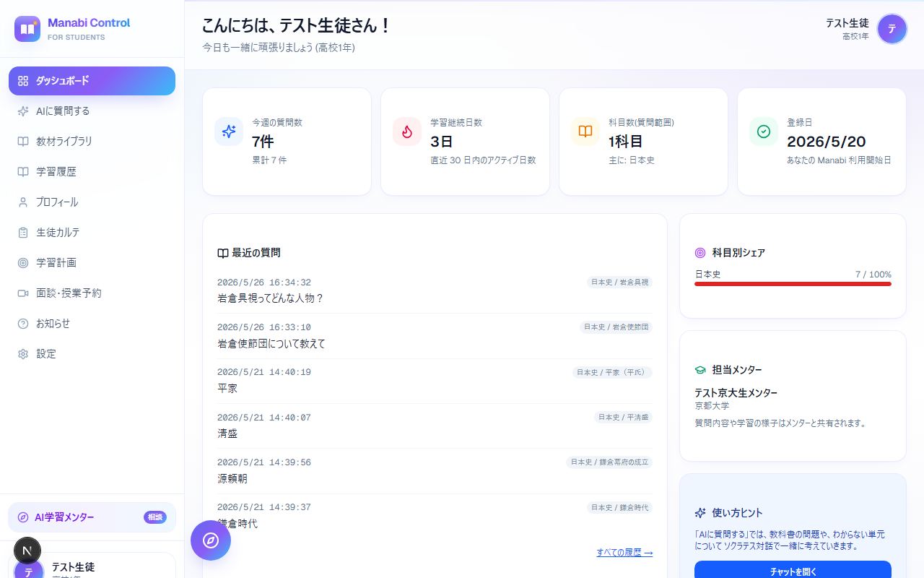
Task: Select 学習履歴 in the sidebar
Action: (x=92, y=172)
